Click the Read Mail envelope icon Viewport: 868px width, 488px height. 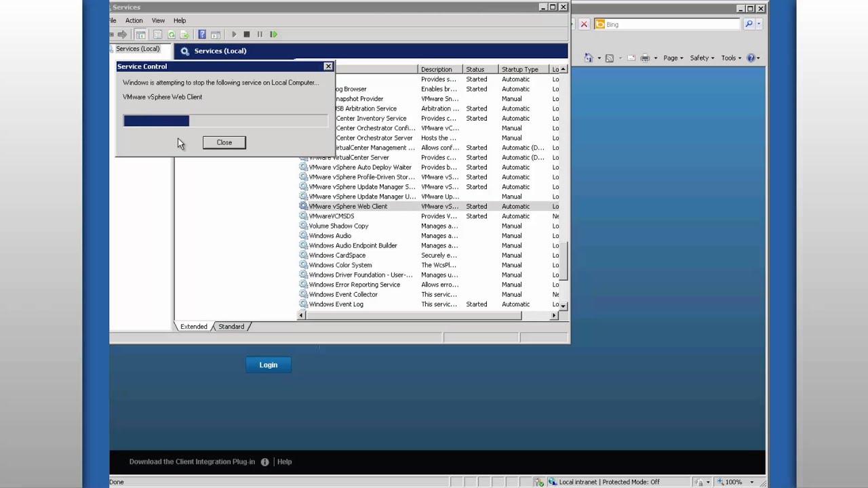tap(631, 58)
